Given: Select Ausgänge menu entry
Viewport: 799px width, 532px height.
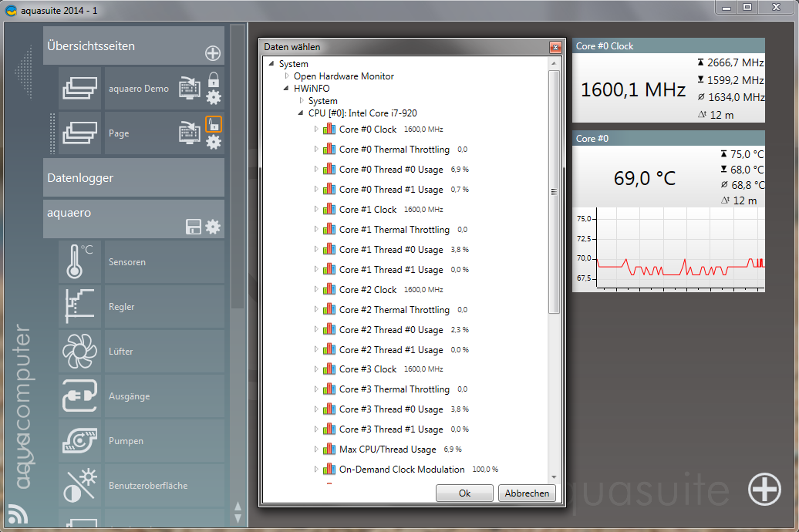Looking at the screenshot, I should [164, 396].
